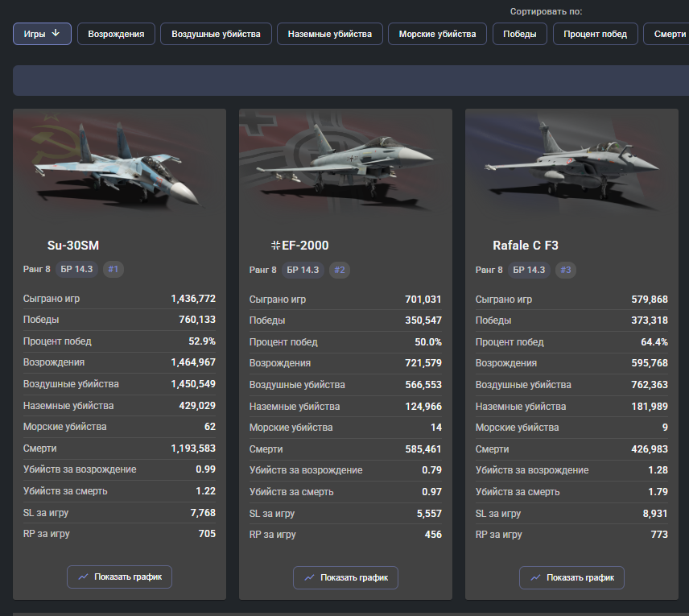This screenshot has height=616, width=689.
Task: Click SL per game value 7,768
Action: 203,513
